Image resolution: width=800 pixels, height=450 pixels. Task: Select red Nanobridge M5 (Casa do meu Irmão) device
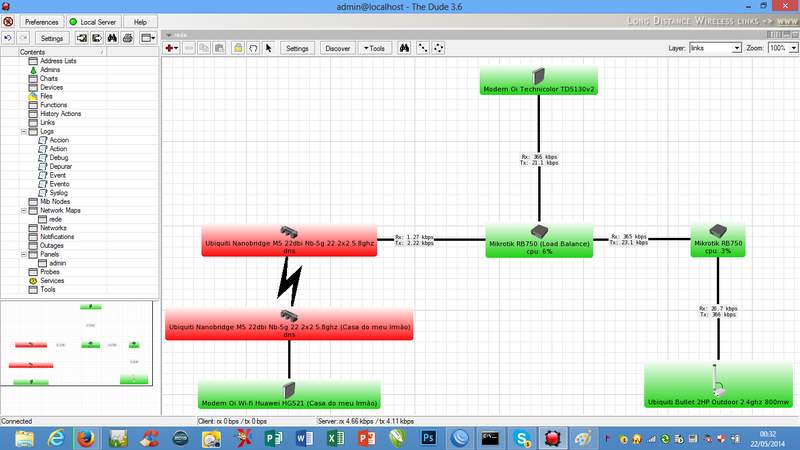[289, 324]
